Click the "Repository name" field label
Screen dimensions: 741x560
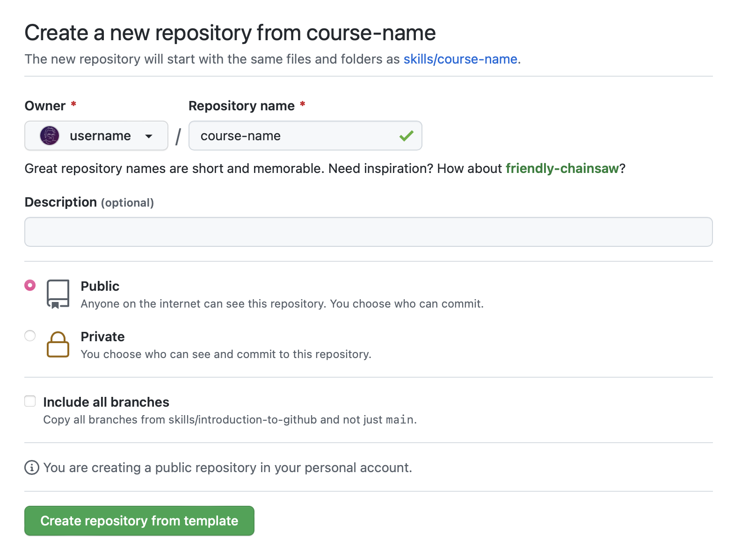[241, 106]
